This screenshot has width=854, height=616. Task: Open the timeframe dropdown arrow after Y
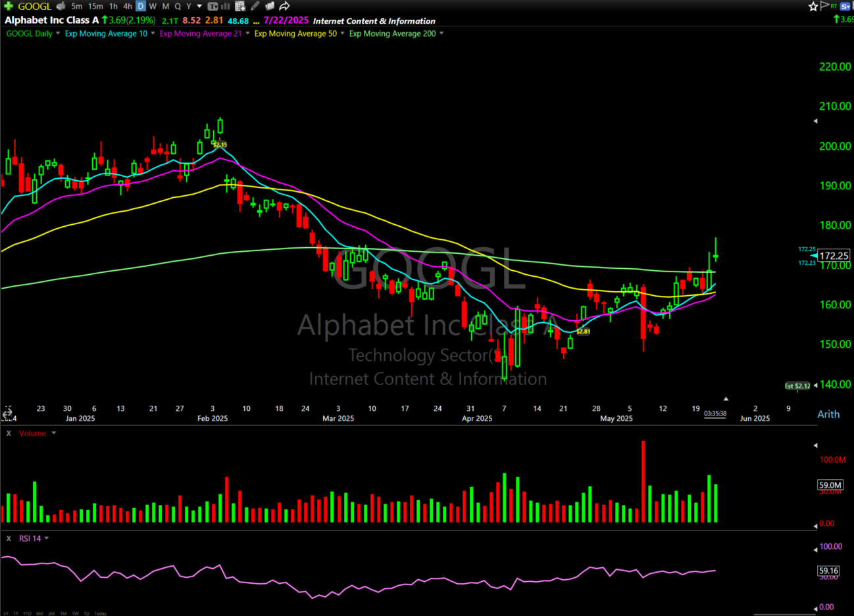[199, 6]
